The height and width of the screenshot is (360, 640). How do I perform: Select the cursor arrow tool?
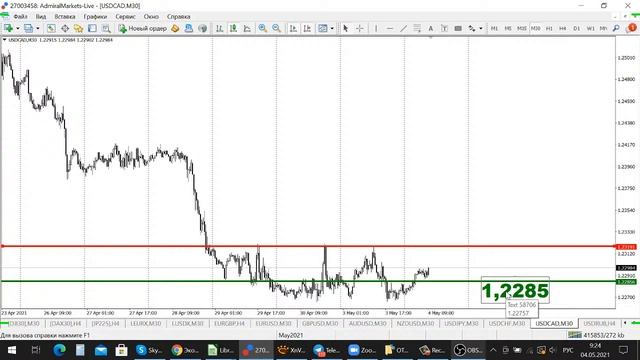[346, 28]
